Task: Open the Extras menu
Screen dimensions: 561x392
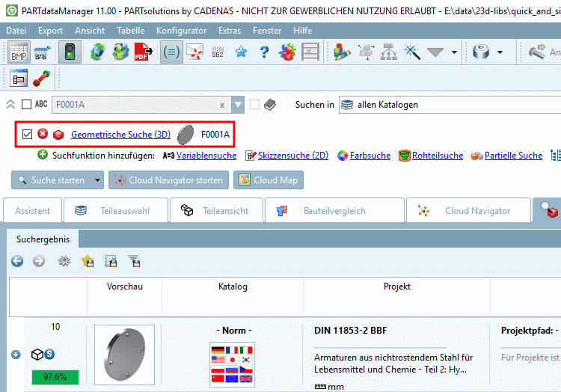Action: tap(230, 31)
